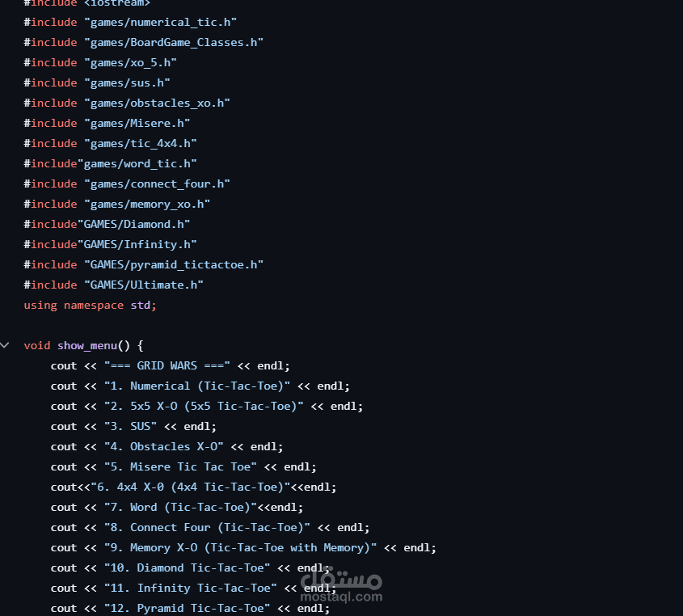Click the "GAMES/Ultimate.h" include string

click(143, 285)
